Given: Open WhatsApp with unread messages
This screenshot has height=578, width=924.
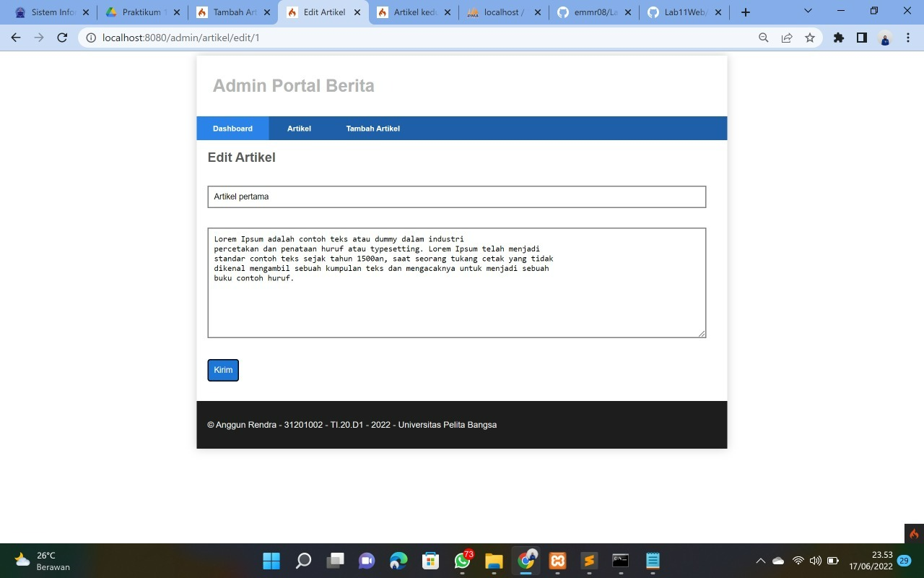Looking at the screenshot, I should tap(461, 561).
